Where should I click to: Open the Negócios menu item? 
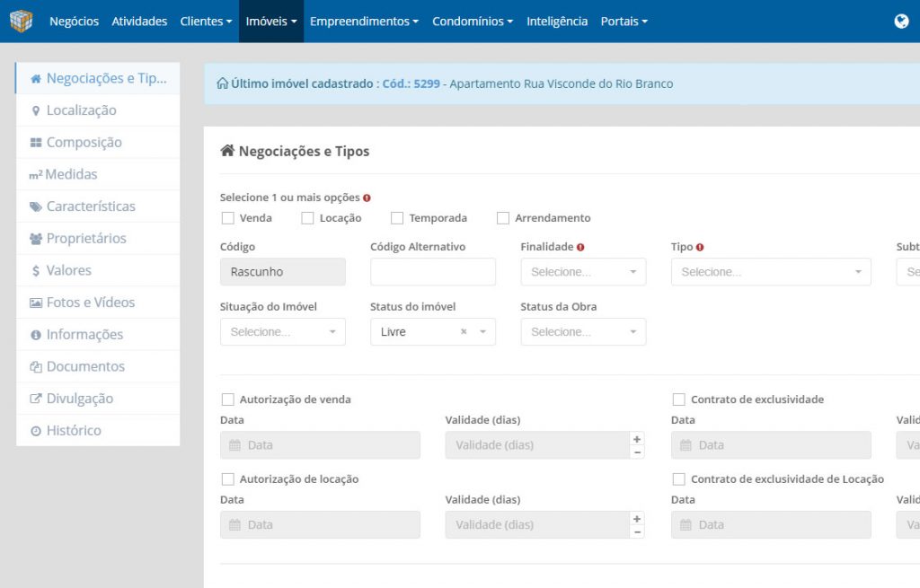(x=74, y=22)
